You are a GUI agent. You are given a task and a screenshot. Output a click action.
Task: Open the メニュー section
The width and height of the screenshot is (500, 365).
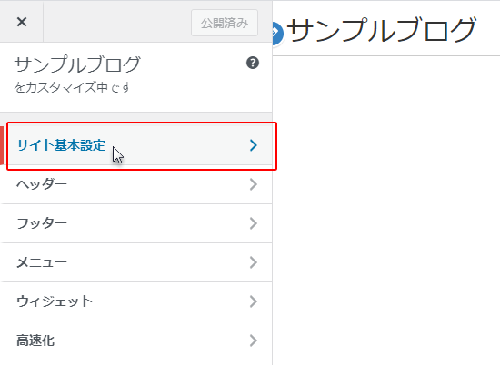coord(136,262)
